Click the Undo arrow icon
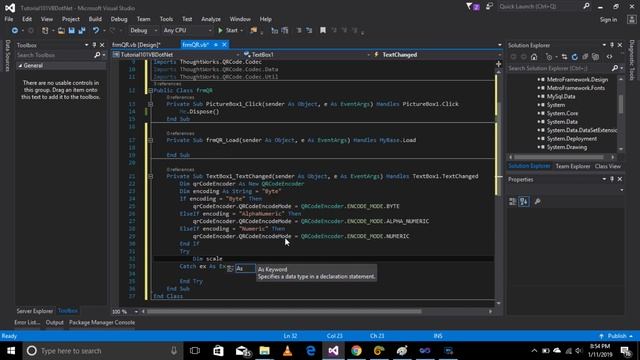The width and height of the screenshot is (640, 360). click(x=96, y=31)
